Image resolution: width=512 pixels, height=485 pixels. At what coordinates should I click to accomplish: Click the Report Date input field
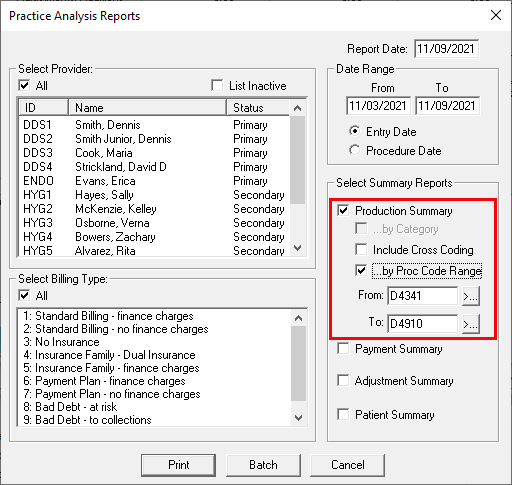point(446,49)
